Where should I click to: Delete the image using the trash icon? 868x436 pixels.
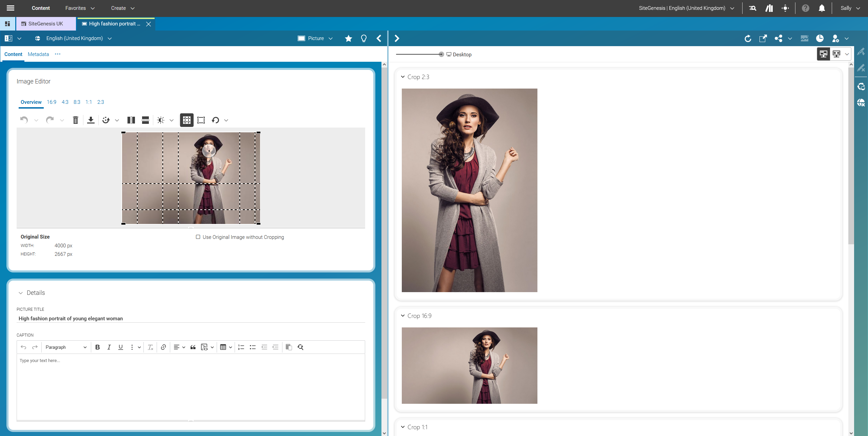coord(75,120)
